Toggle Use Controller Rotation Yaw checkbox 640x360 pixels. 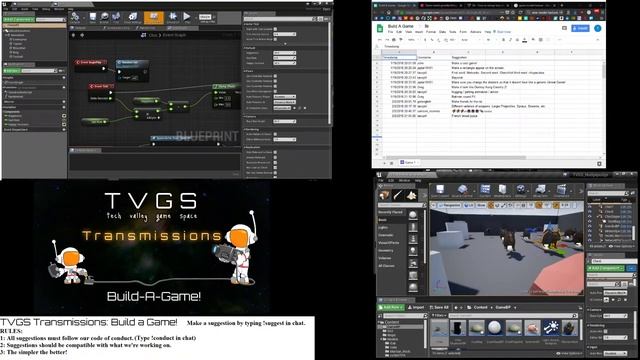(275, 81)
